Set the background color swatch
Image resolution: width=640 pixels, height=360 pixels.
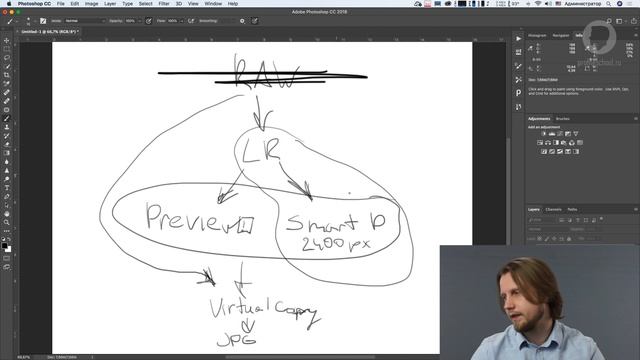[9, 249]
